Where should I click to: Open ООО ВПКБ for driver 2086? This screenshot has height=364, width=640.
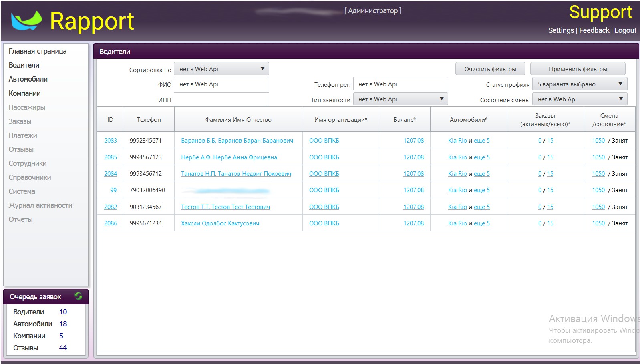point(324,223)
